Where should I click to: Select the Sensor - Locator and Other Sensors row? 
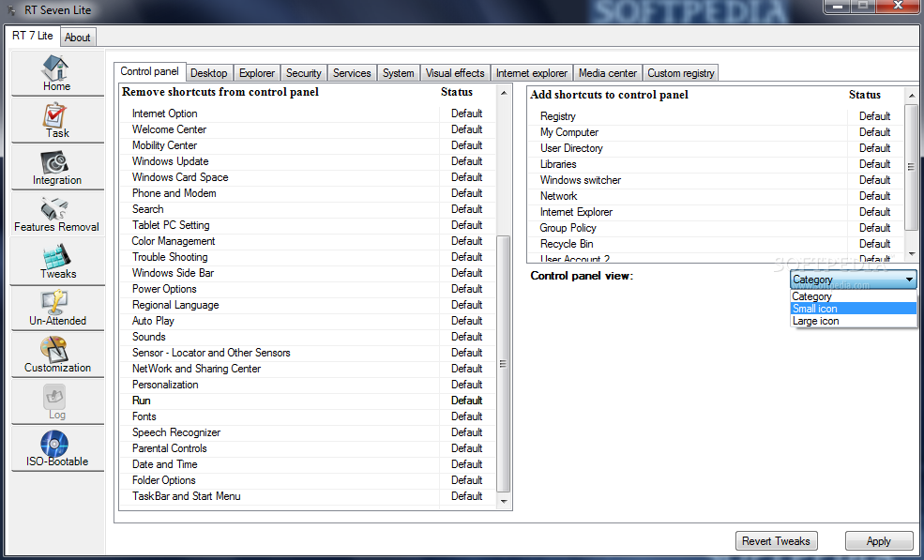pos(309,353)
